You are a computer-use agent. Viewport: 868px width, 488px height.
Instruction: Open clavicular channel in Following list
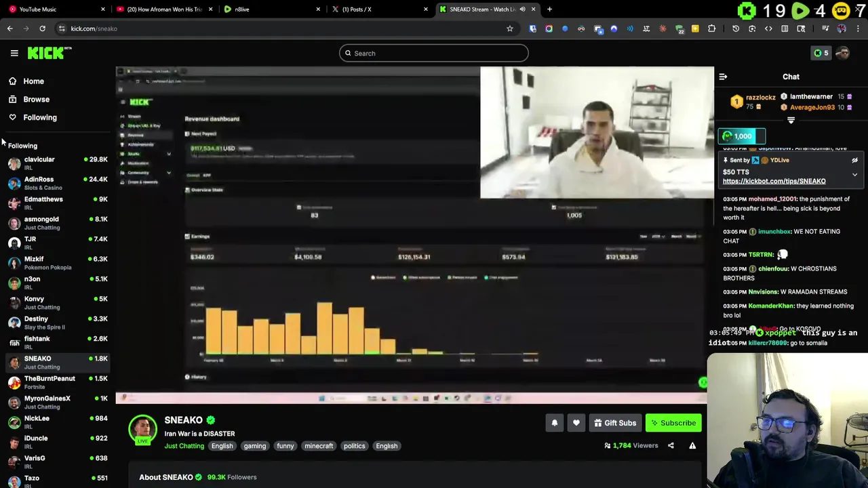point(58,163)
